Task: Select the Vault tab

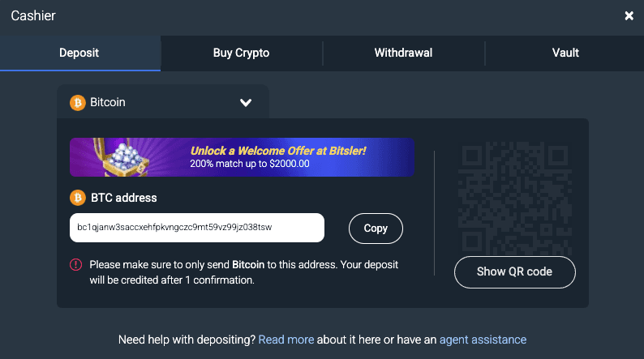Action: [565, 53]
